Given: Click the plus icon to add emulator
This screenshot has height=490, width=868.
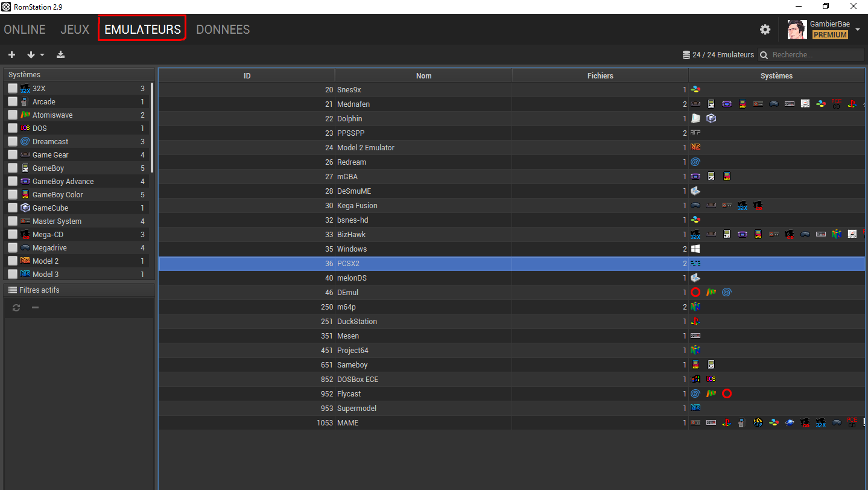Looking at the screenshot, I should pos(11,55).
